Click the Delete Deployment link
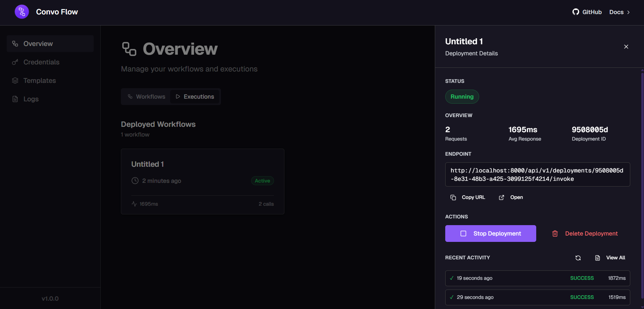Image resolution: width=644 pixels, height=309 pixels. click(591, 234)
